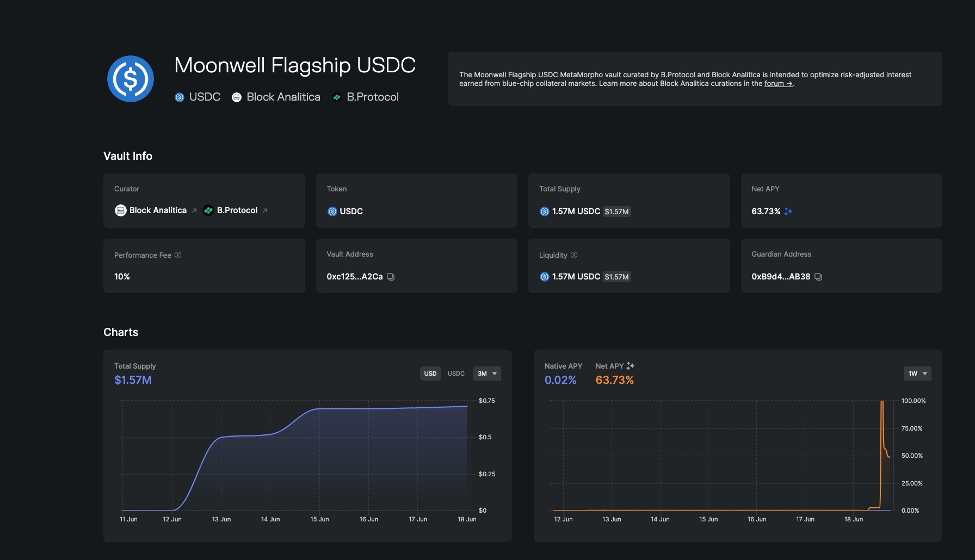Click the Moonwell Flagship USDC title
Image resolution: width=975 pixels, height=560 pixels.
295,66
